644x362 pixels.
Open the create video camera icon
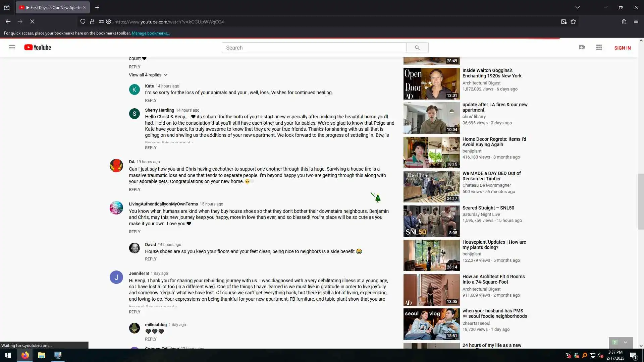coord(582,47)
